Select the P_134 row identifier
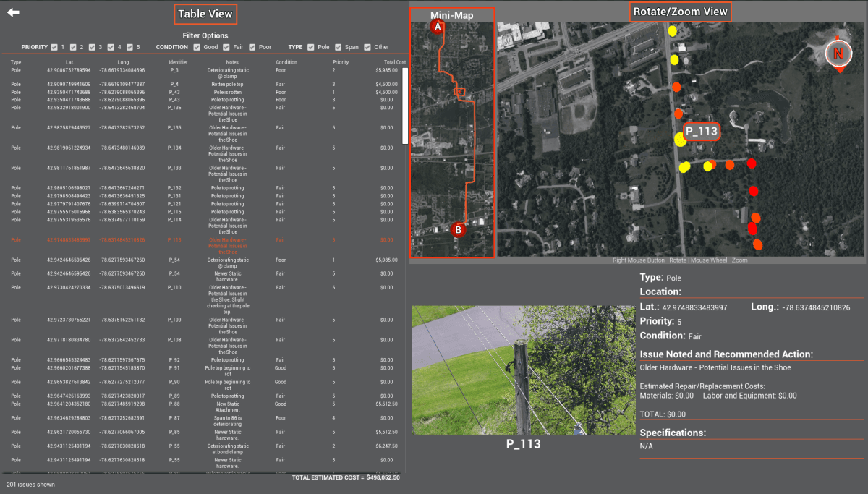The image size is (868, 494). [x=174, y=148]
